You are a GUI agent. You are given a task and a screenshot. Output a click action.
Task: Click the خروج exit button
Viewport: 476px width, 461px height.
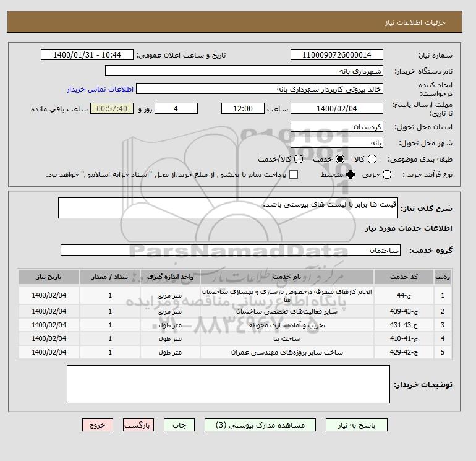(98, 425)
